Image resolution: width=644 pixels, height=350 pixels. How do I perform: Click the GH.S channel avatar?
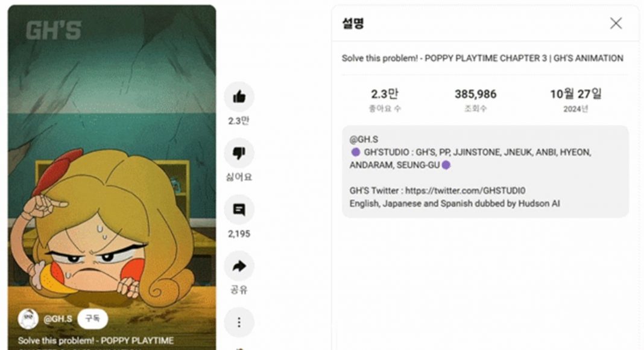[x=28, y=319]
